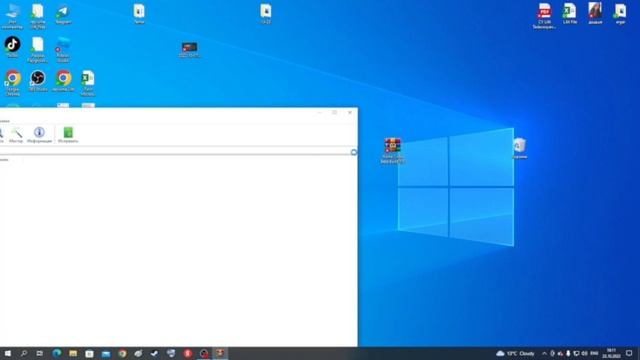Select the Google Chrome shortcut below TikTok
The width and height of the screenshot is (640, 360).
click(x=13, y=83)
